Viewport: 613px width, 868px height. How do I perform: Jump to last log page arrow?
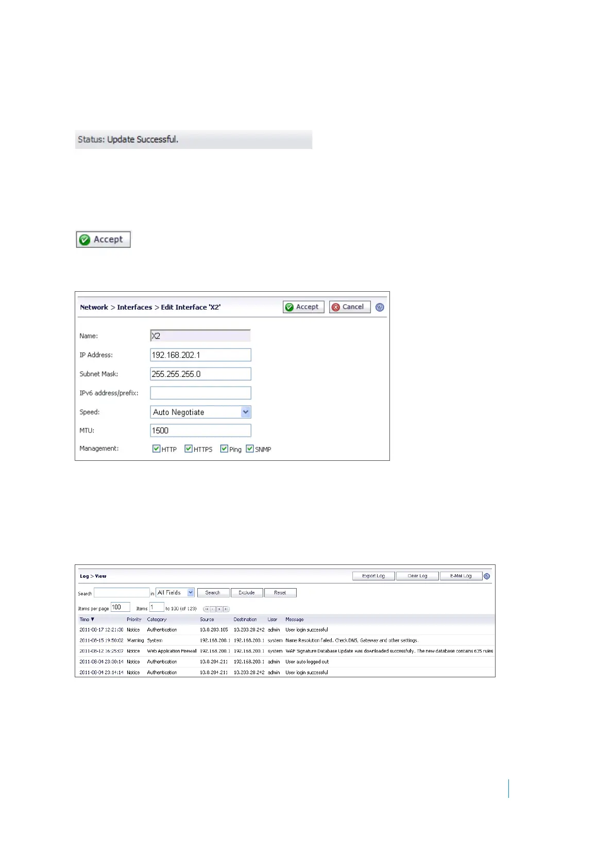pyautogui.click(x=226, y=609)
